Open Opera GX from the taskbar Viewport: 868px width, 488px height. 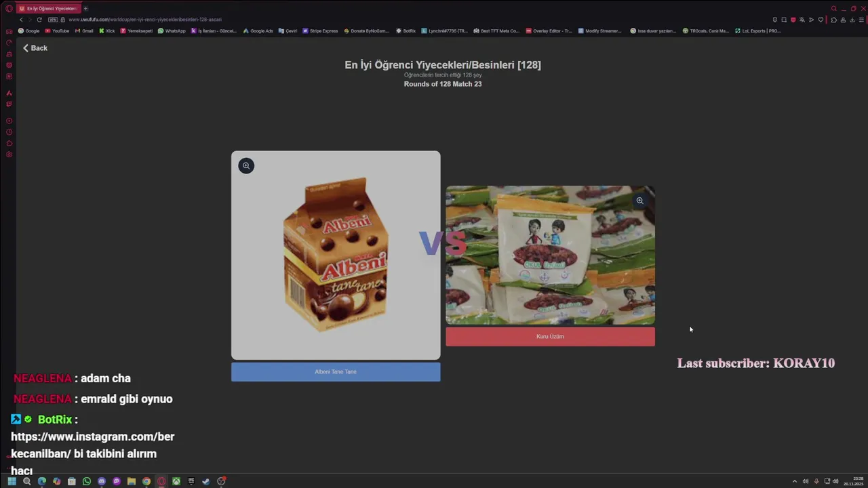(161, 481)
